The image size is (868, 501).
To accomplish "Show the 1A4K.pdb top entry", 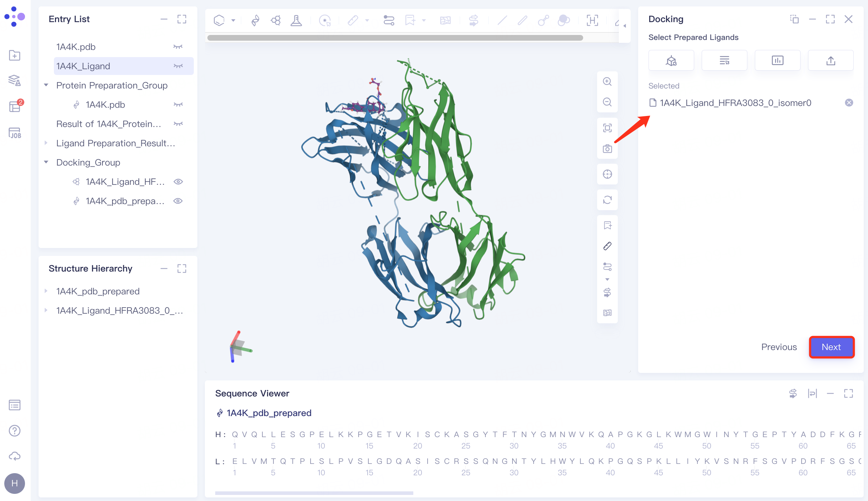I will pyautogui.click(x=178, y=47).
